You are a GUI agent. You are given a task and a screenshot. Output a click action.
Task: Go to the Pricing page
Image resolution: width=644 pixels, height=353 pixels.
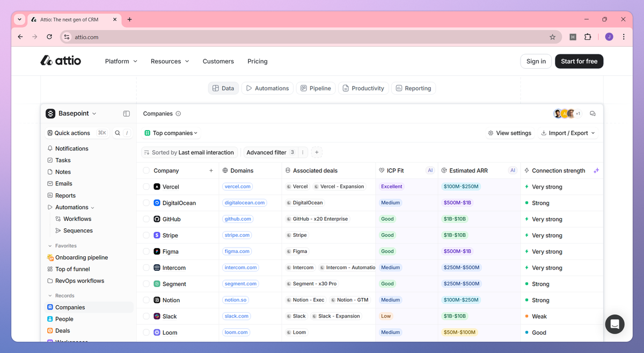(x=258, y=61)
